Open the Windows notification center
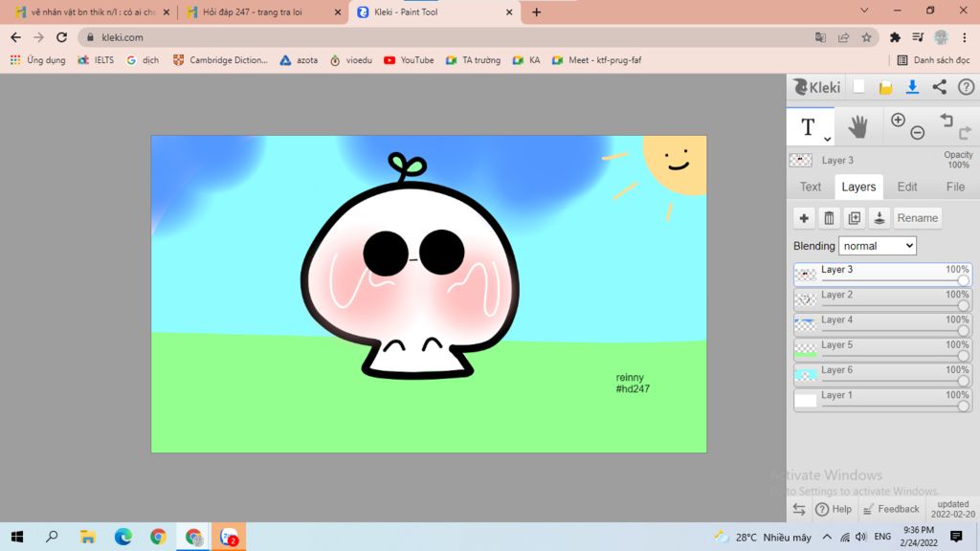The height and width of the screenshot is (551, 980). pyautogui.click(x=956, y=537)
